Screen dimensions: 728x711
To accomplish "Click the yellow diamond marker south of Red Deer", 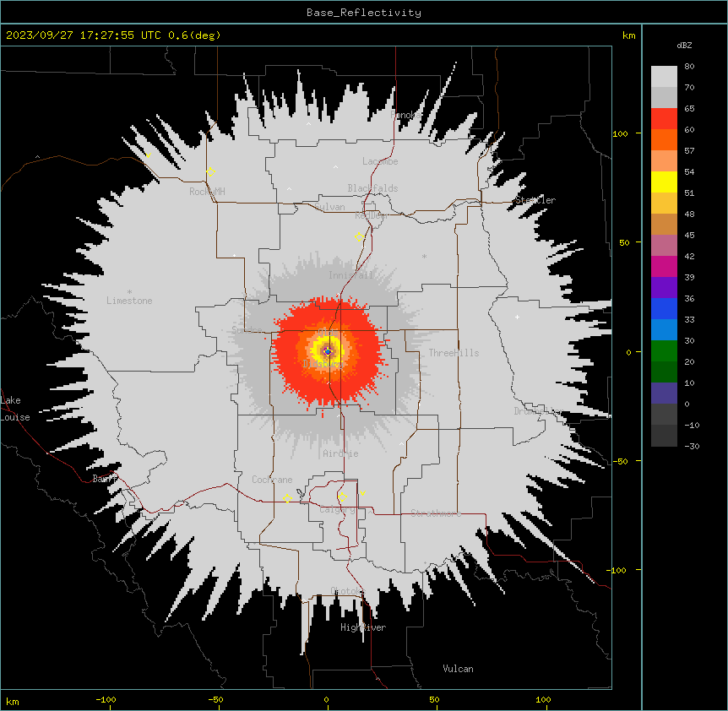I will pyautogui.click(x=359, y=237).
